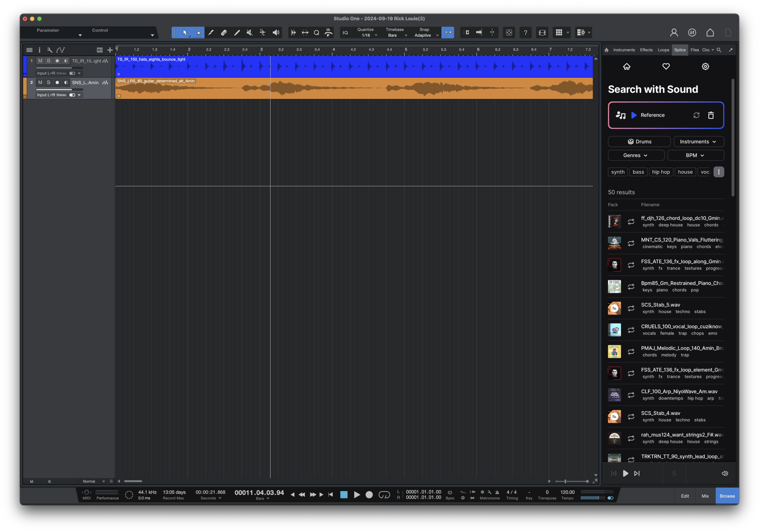Expand the Control dropdown arrow
This screenshot has height=532, width=759.
pos(152,35)
